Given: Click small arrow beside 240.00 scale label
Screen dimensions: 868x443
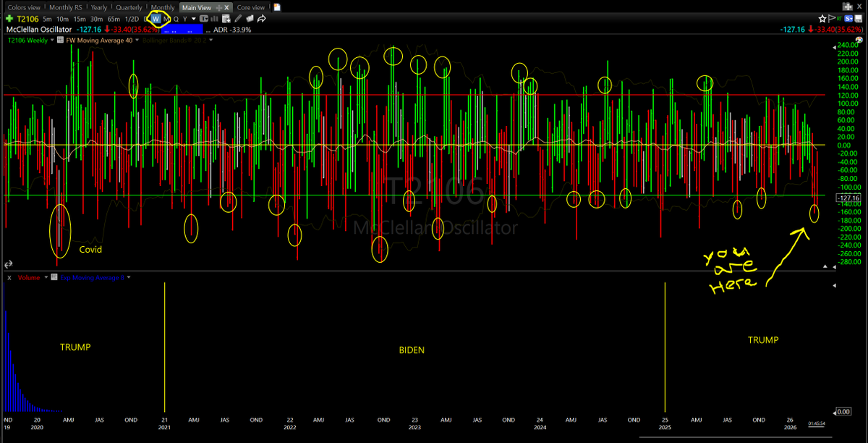Looking at the screenshot, I should (x=835, y=47).
